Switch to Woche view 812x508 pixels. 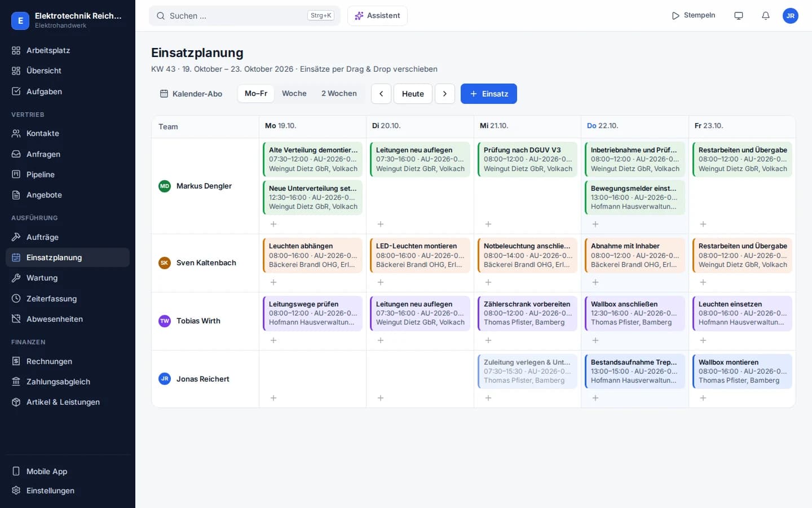294,94
